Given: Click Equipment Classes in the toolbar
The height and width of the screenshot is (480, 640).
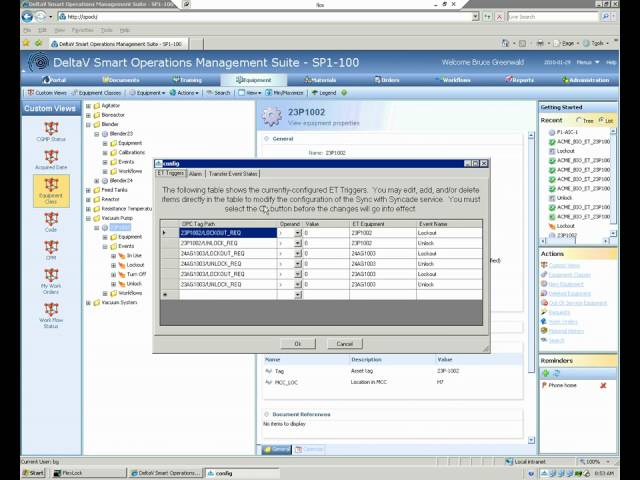Looking at the screenshot, I should (96, 93).
